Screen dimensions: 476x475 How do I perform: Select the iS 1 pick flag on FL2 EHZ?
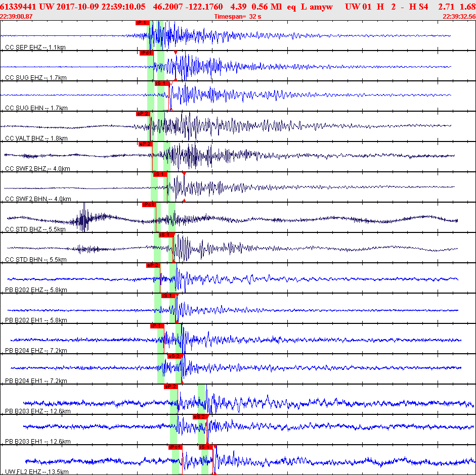pos(206,447)
